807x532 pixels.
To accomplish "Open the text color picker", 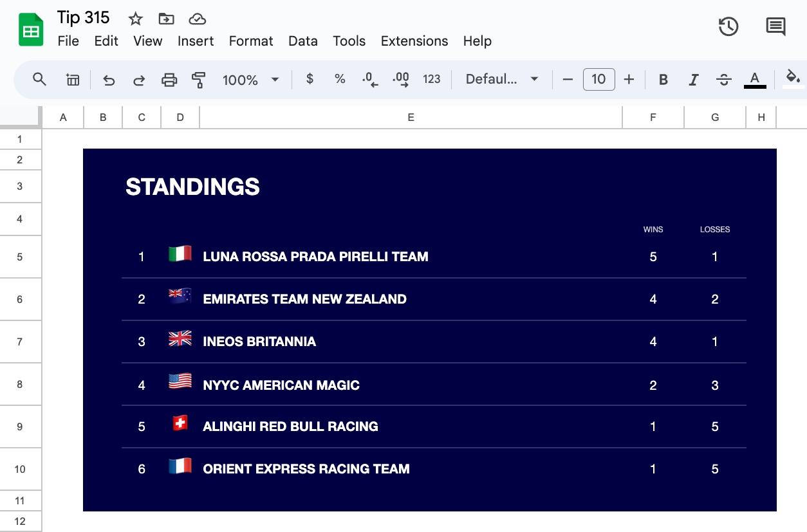I will 755,80.
